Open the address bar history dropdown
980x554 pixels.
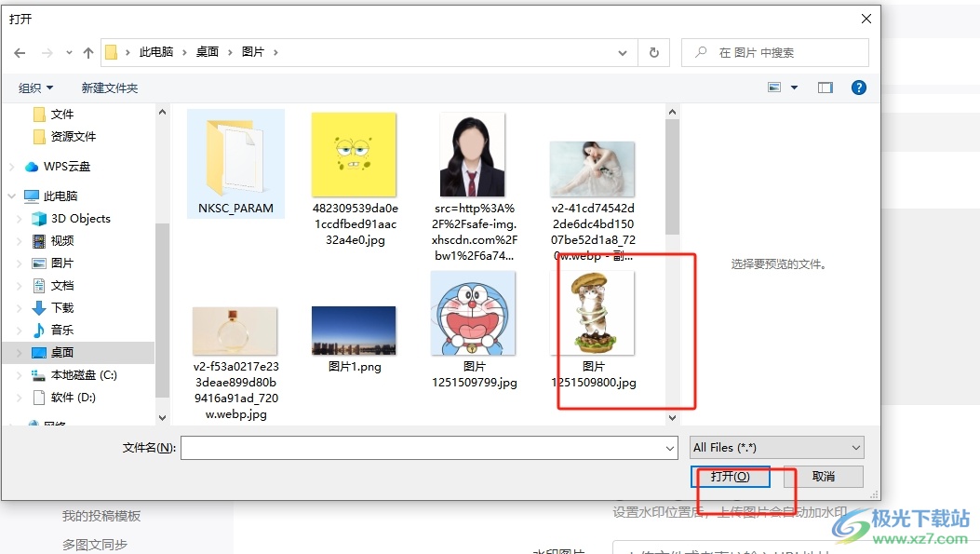623,53
